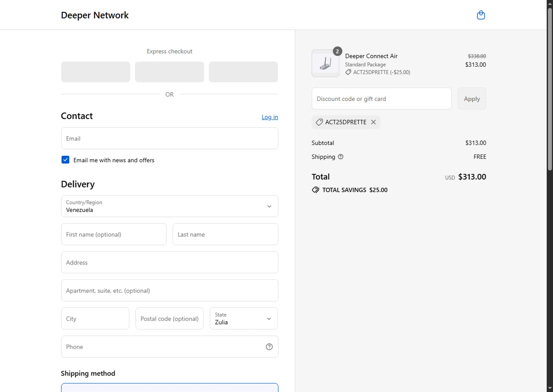The width and height of the screenshot is (553, 392).
Task: Open the Deeper Network store title
Action: tap(95, 15)
